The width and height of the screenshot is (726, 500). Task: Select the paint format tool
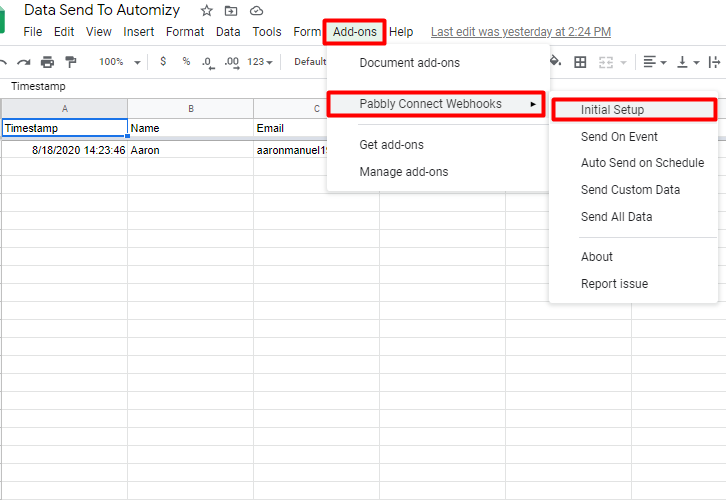click(70, 62)
